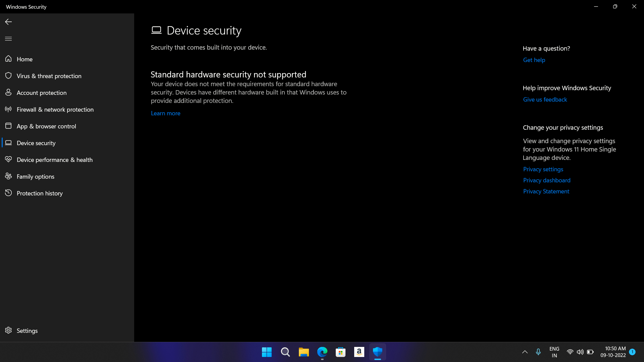Image resolution: width=644 pixels, height=362 pixels.
Task: View Device performance & health
Action: pyautogui.click(x=55, y=160)
